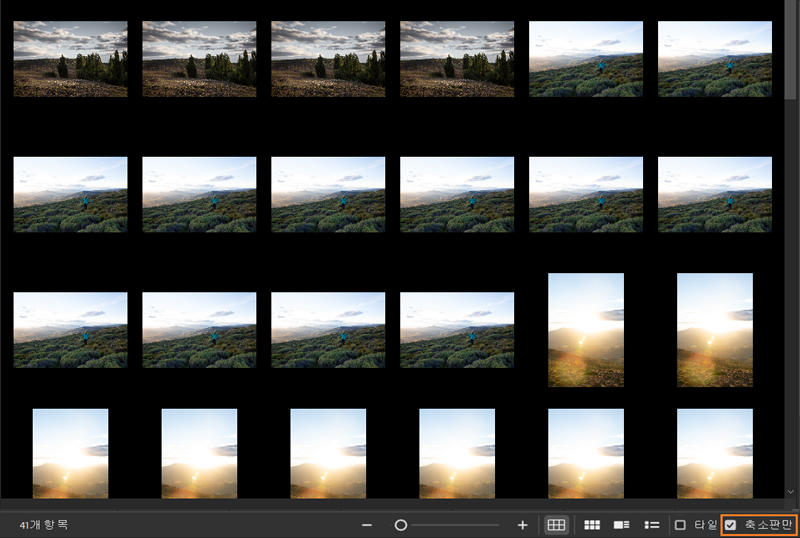The height and width of the screenshot is (538, 800).
Task: Select the last thumbnail in the second row
Action: [715, 194]
